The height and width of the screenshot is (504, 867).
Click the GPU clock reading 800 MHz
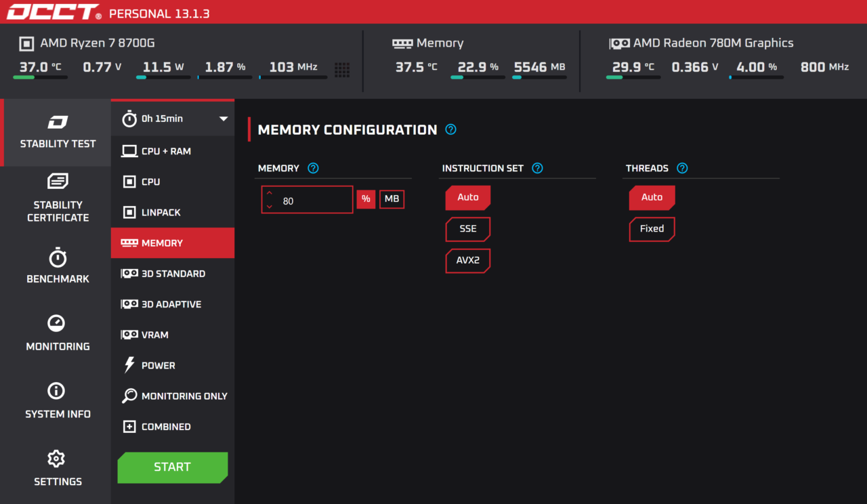coord(824,67)
